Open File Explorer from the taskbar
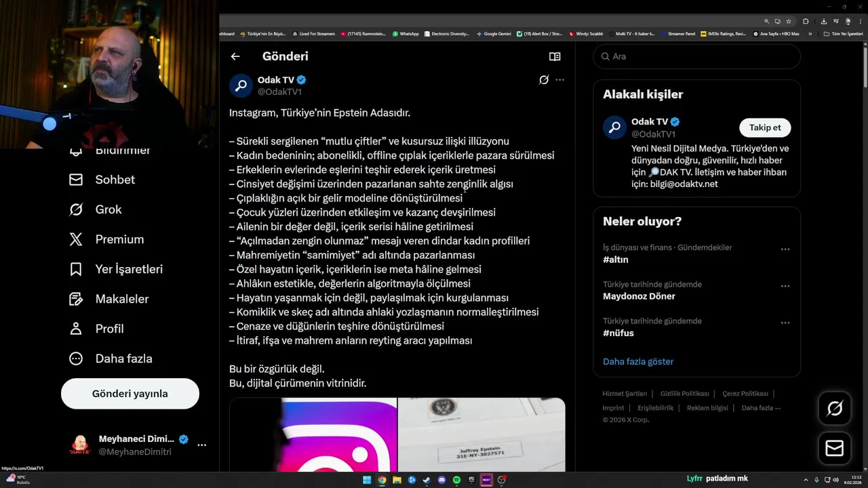868x488 pixels. [397, 480]
